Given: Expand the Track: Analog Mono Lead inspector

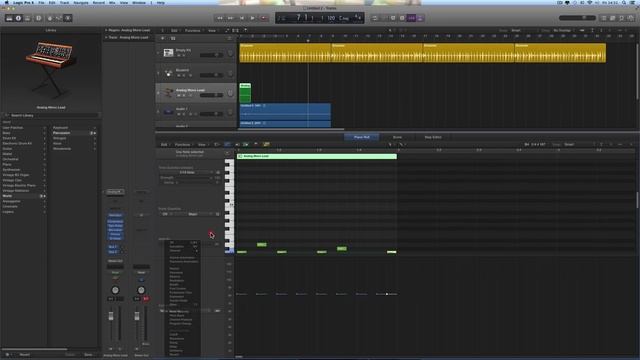Looking at the screenshot, I should [x=106, y=38].
